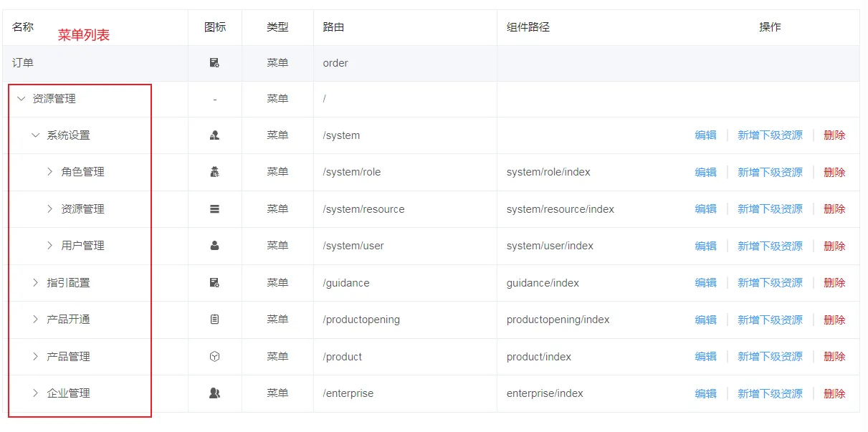
Task: Click the 指引配置 row icon
Action: (214, 283)
